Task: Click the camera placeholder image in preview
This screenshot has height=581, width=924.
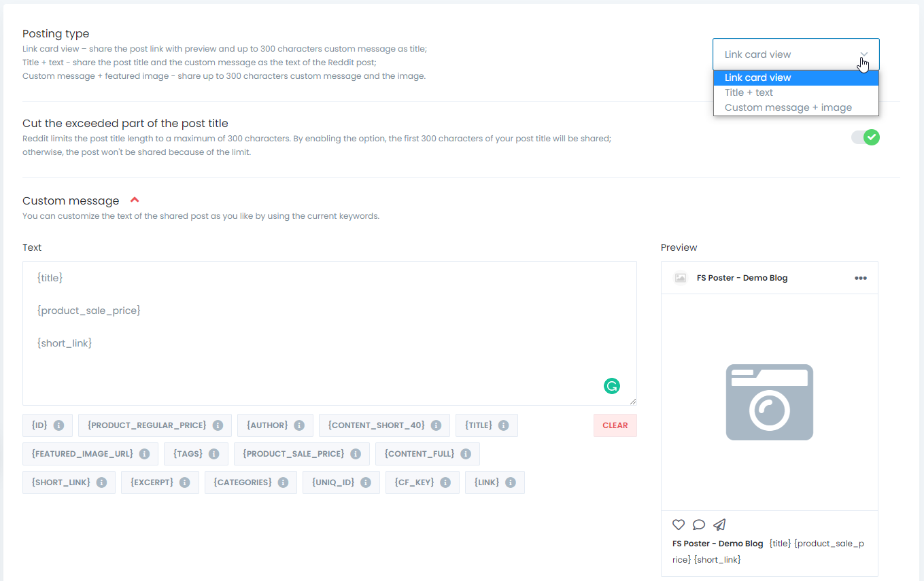Action: coord(770,402)
